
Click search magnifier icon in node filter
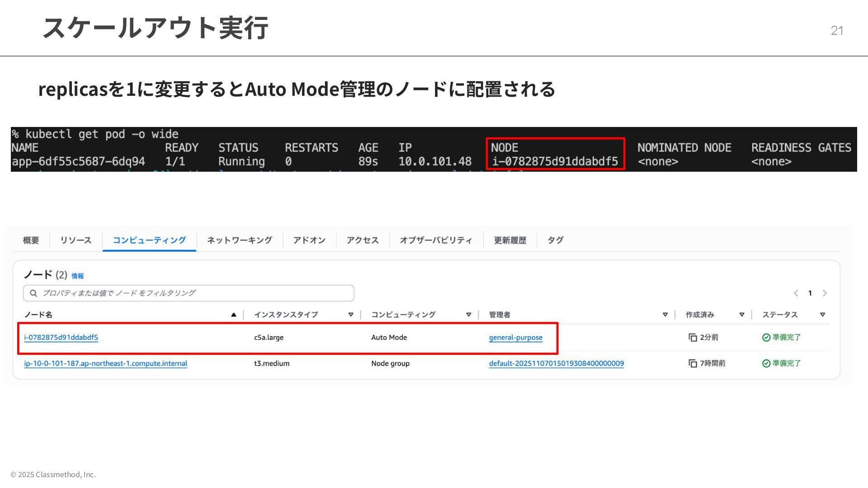[33, 293]
